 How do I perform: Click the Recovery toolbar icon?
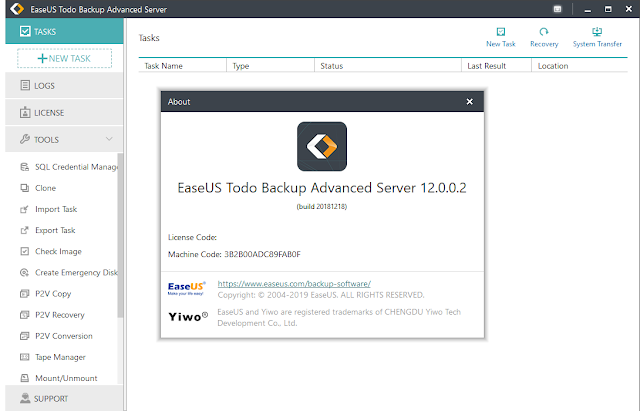click(x=544, y=31)
